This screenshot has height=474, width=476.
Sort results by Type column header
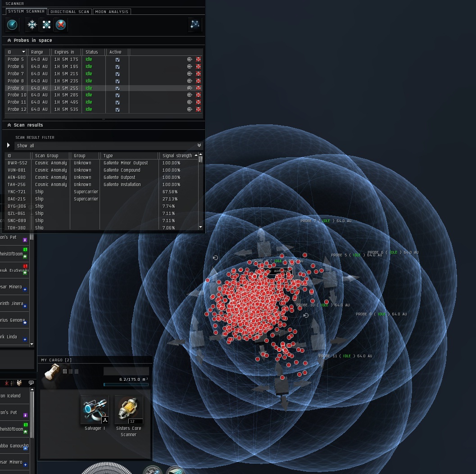click(x=129, y=156)
